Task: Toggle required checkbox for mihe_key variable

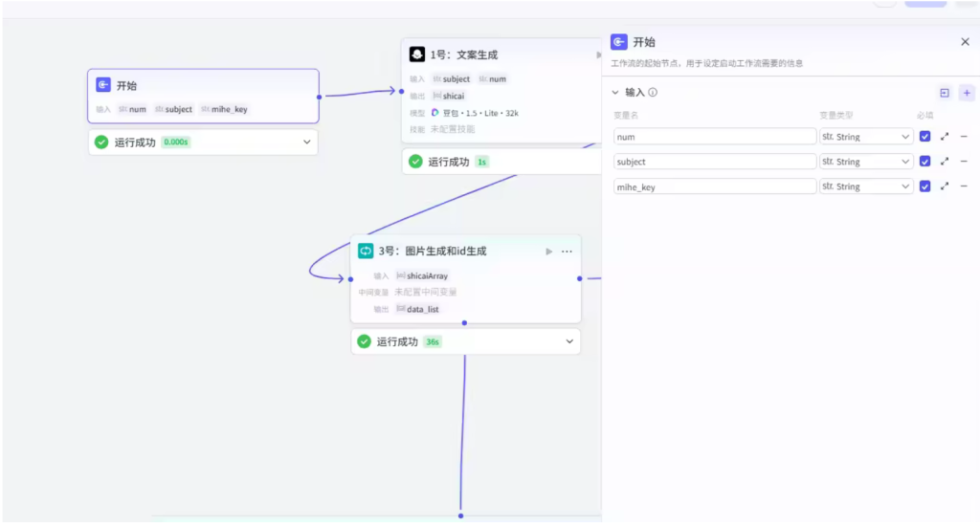Action: tap(924, 186)
